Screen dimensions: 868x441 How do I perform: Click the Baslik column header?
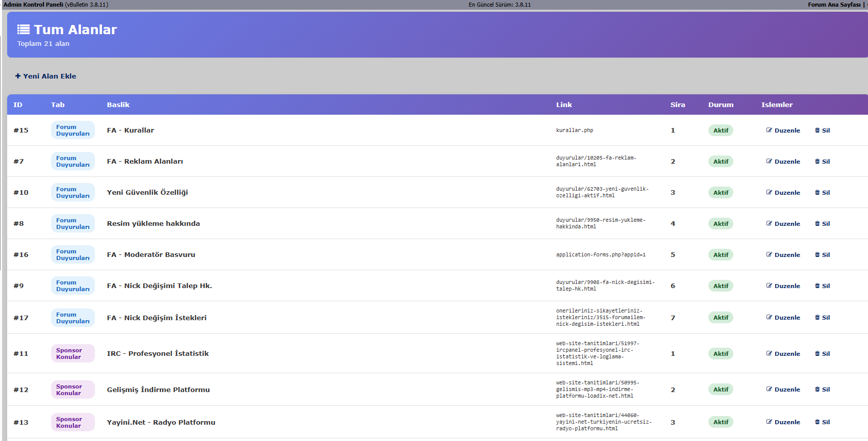click(x=118, y=105)
